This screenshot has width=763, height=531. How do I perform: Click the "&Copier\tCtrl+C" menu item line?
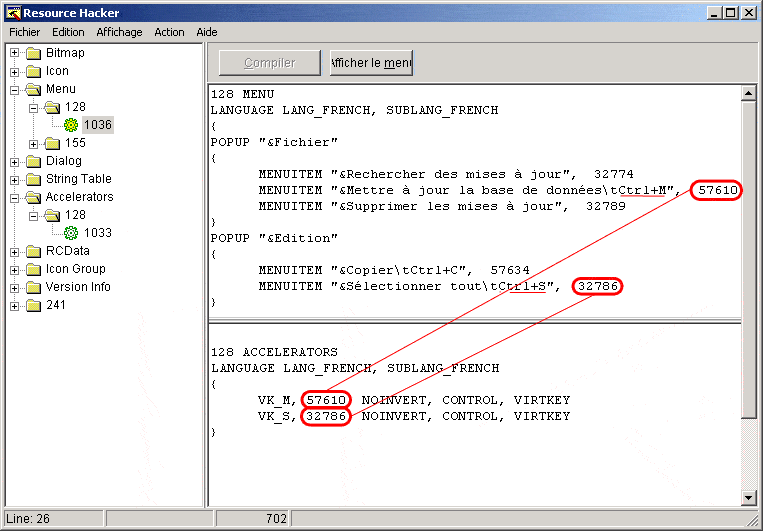pyautogui.click(x=394, y=270)
